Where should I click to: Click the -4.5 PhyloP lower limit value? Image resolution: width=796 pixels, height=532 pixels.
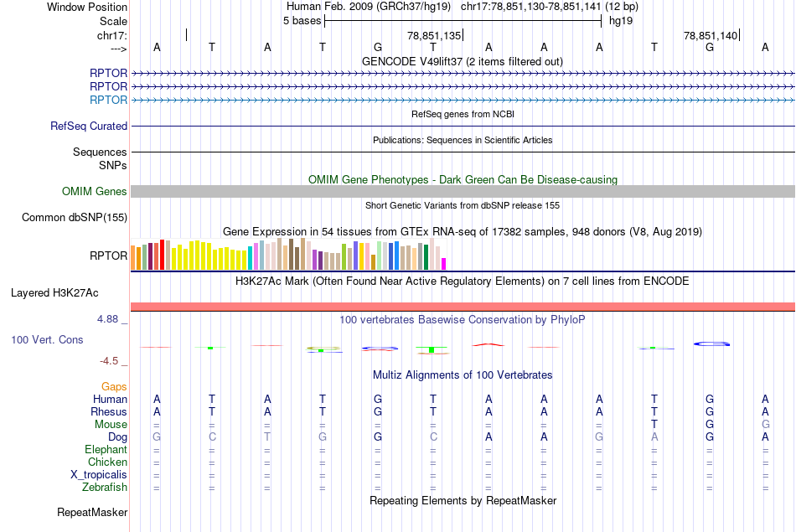coord(109,361)
